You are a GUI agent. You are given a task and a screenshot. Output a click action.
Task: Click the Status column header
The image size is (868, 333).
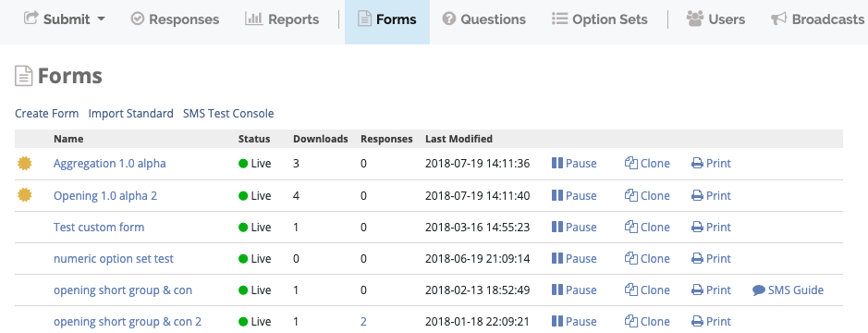pyautogui.click(x=254, y=139)
